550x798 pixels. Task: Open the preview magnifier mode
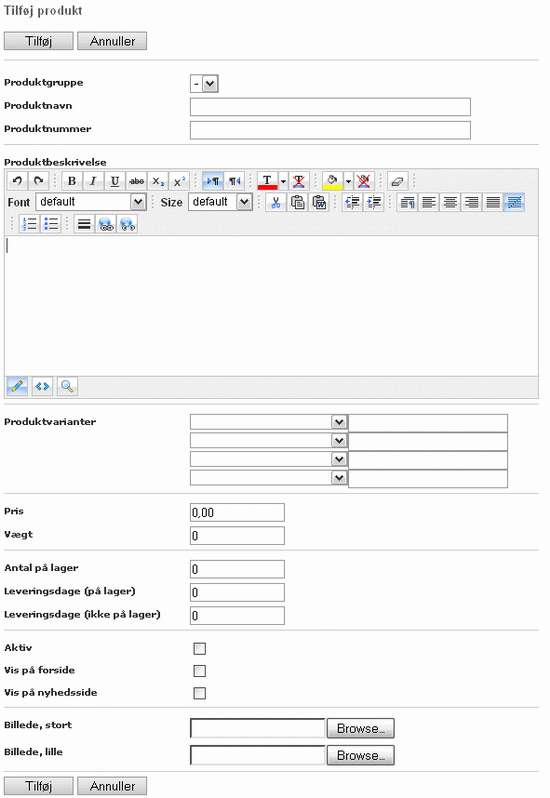67,386
